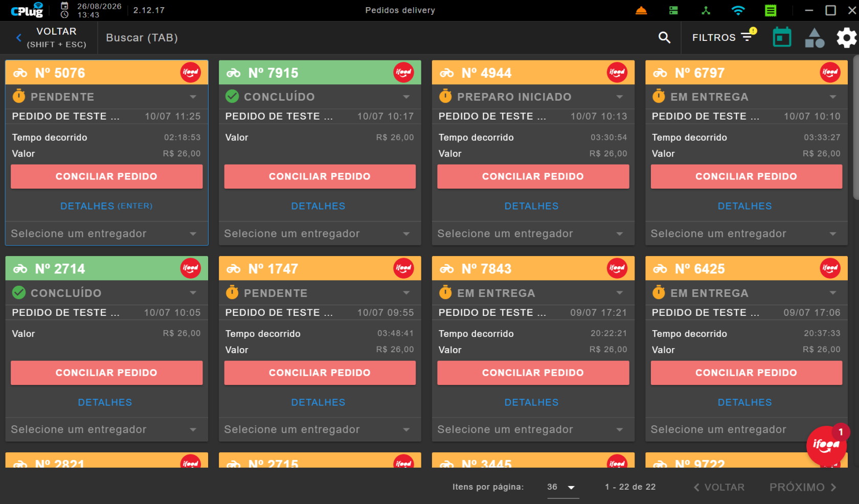859x504 pixels.
Task: Click the motorcycle icon on order Nº 2714
Action: (x=20, y=269)
